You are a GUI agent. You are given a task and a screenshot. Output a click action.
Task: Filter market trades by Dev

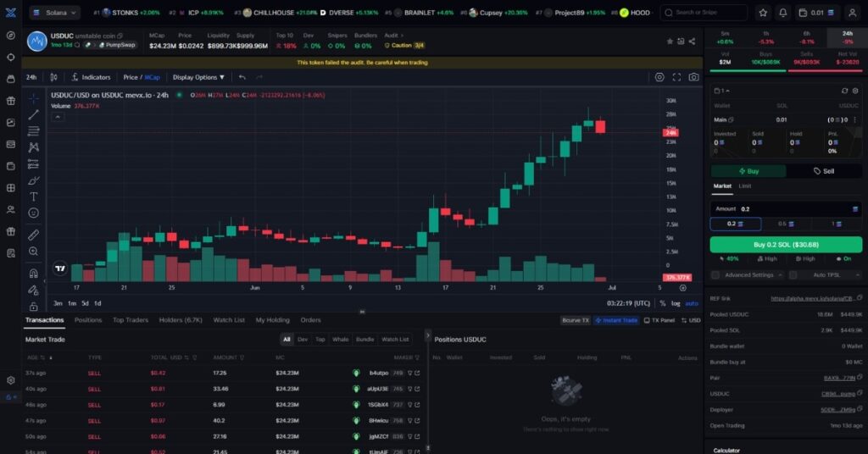(x=303, y=340)
